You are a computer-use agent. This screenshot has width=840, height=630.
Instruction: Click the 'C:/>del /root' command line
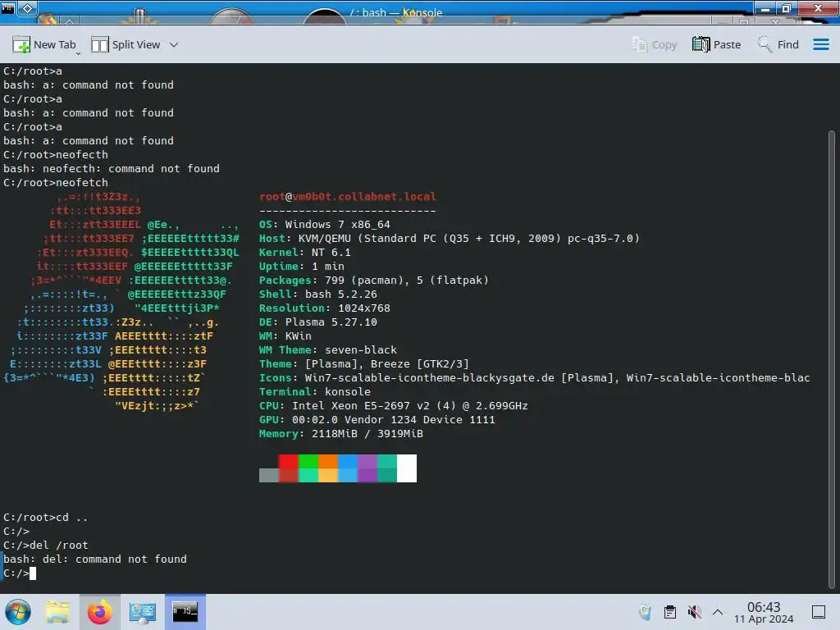[46, 545]
